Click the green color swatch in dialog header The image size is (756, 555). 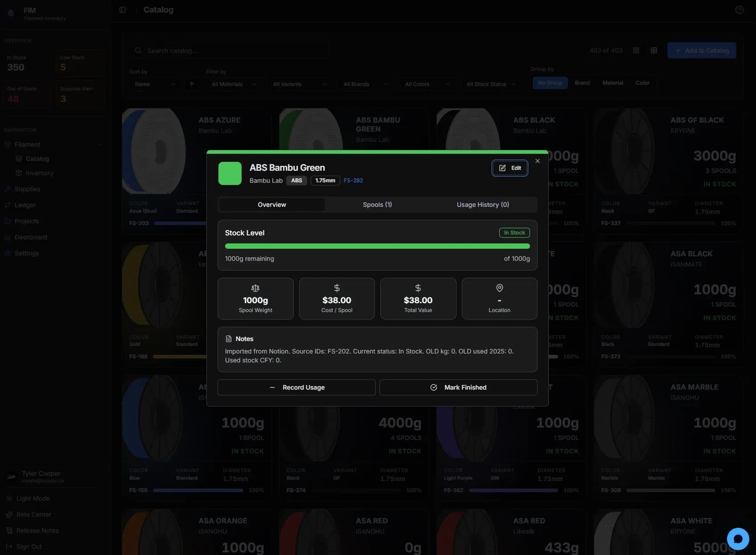(230, 173)
